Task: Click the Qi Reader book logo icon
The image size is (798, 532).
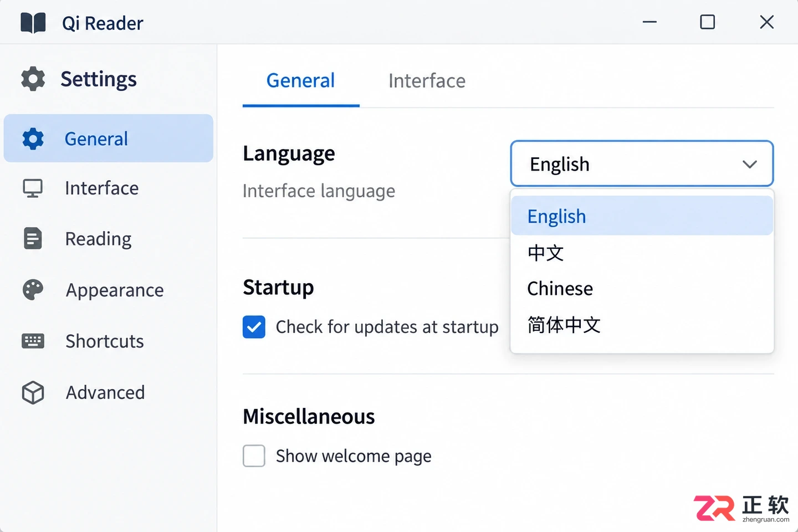Action: coord(33,23)
